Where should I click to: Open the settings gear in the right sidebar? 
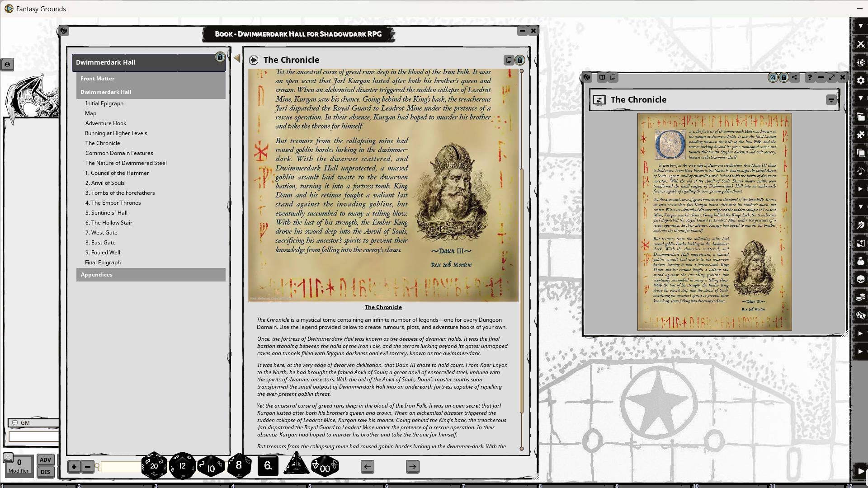861,80
